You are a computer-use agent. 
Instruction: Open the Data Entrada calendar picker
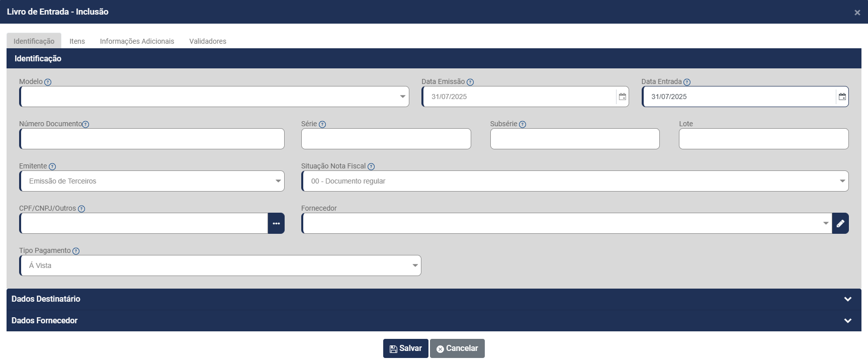tap(842, 97)
